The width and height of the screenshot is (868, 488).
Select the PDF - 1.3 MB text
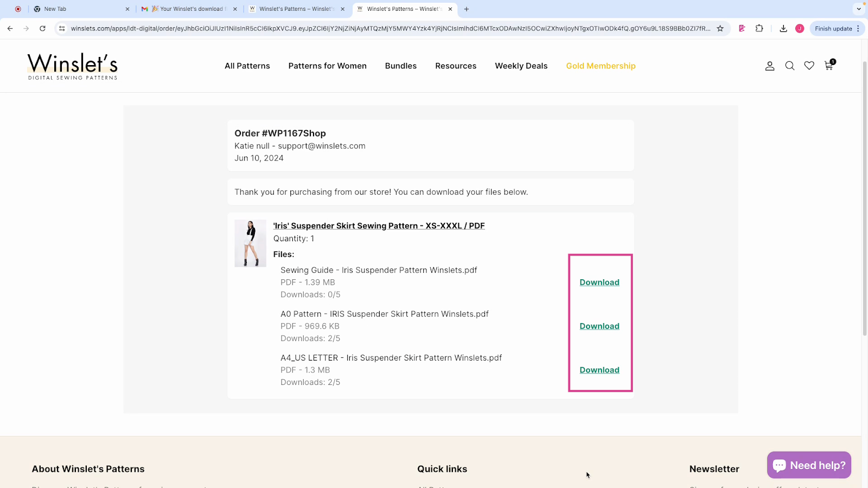(305, 370)
